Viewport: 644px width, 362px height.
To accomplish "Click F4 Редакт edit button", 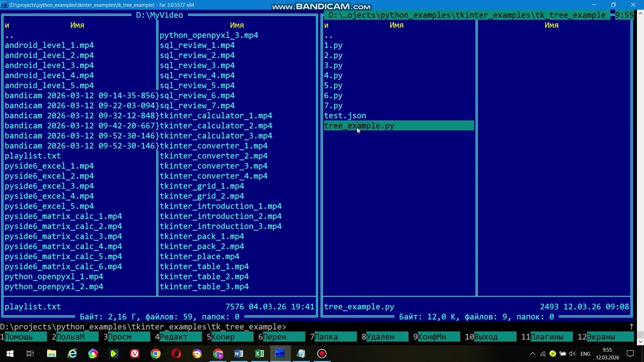I will pyautogui.click(x=179, y=337).
